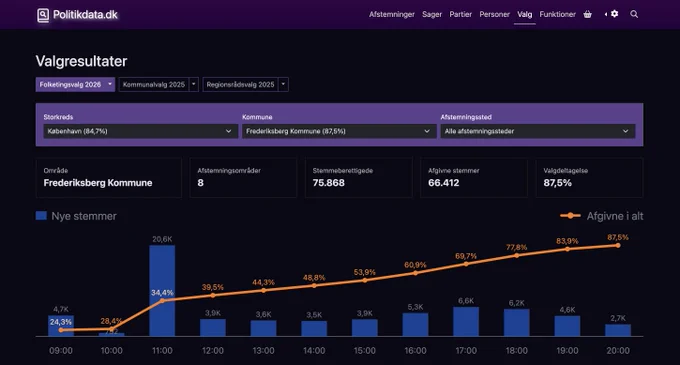This screenshot has height=365, width=680.
Task: Select the Valg menu item
Action: point(525,14)
